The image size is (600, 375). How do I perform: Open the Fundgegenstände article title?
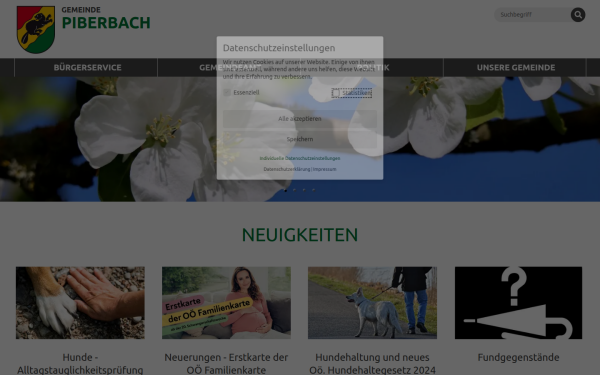pos(518,357)
